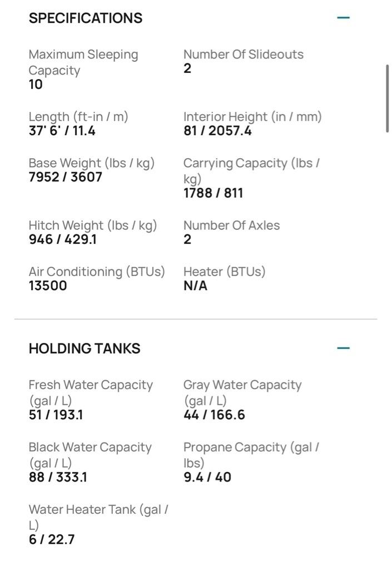Click the Number Of Slideouts label
Screen dimensions: 392x570
point(244,55)
